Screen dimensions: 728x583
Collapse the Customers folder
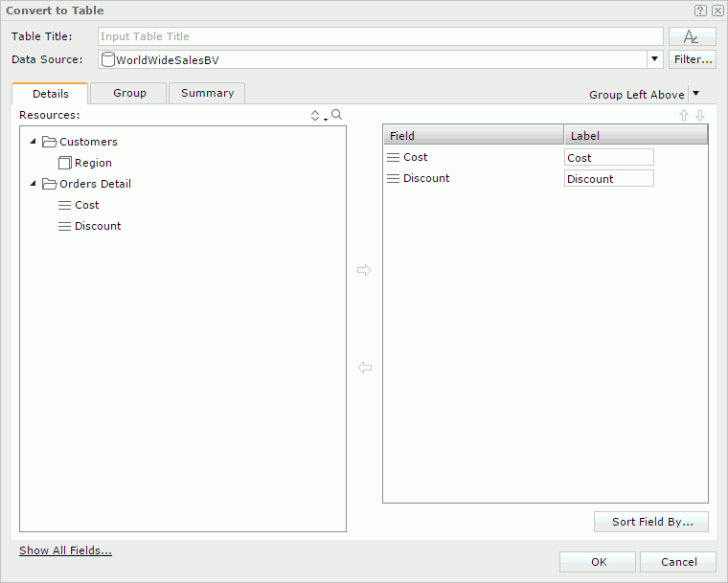34,142
